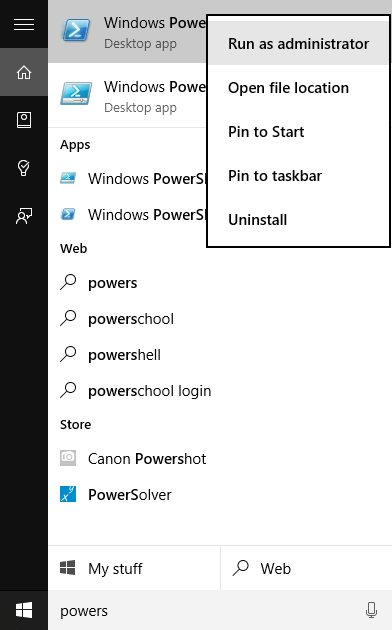Open 'PowerSolver' store result
The width and height of the screenshot is (392, 630).
pyautogui.click(x=220, y=495)
